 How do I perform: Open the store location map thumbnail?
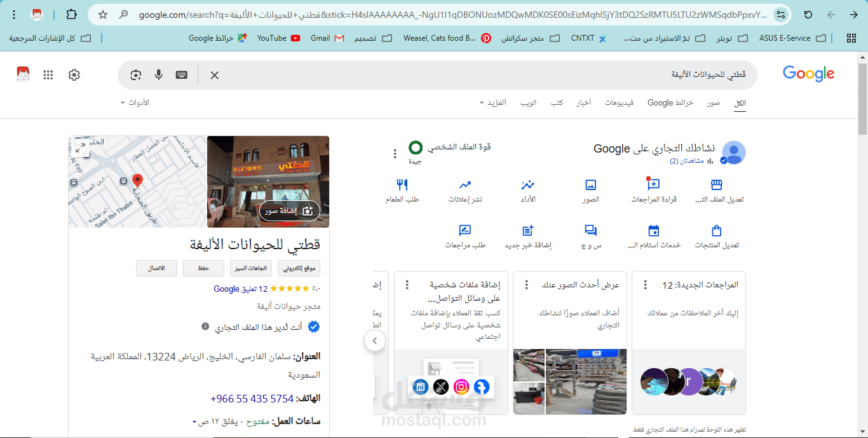click(137, 181)
